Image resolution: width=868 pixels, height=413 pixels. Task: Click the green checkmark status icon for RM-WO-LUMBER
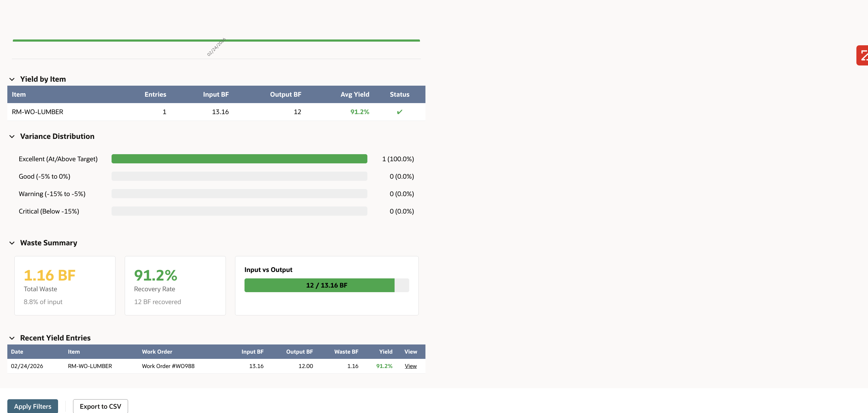click(x=399, y=112)
